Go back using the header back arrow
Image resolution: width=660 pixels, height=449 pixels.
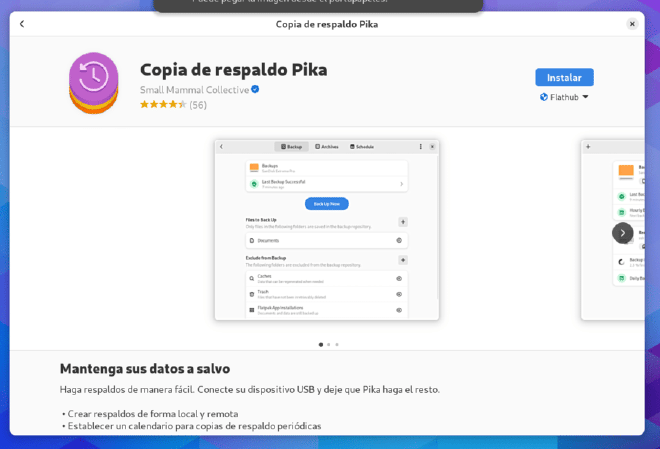pyautogui.click(x=22, y=24)
